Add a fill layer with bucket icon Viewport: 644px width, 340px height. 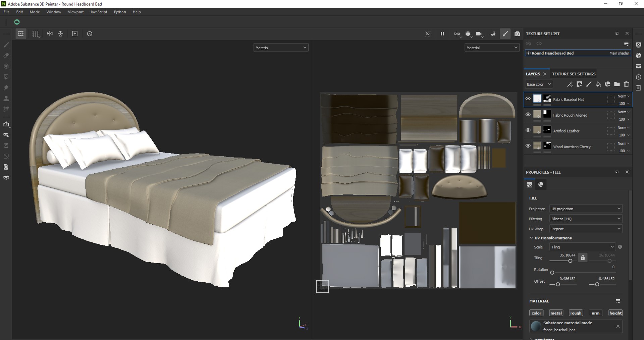click(x=598, y=84)
